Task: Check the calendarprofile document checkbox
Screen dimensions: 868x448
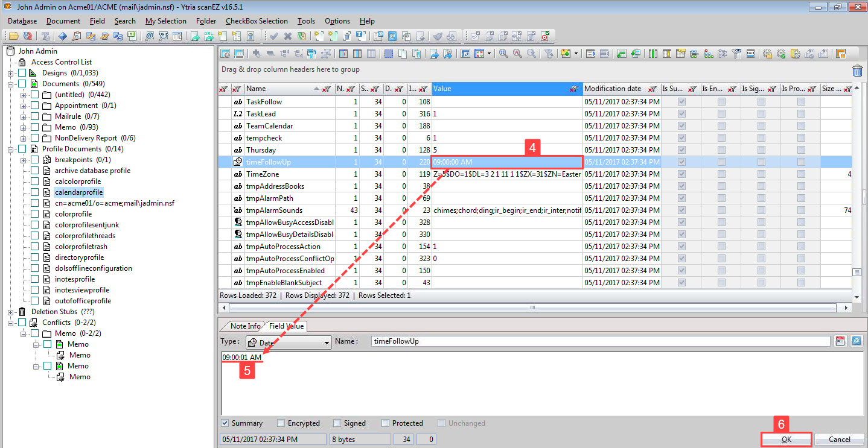Action: click(x=34, y=192)
